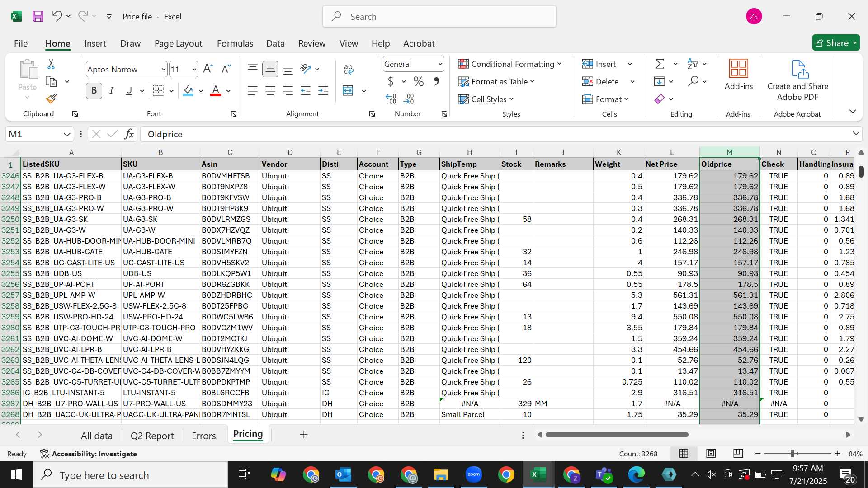Open the Errors sheet tab

click(203, 436)
